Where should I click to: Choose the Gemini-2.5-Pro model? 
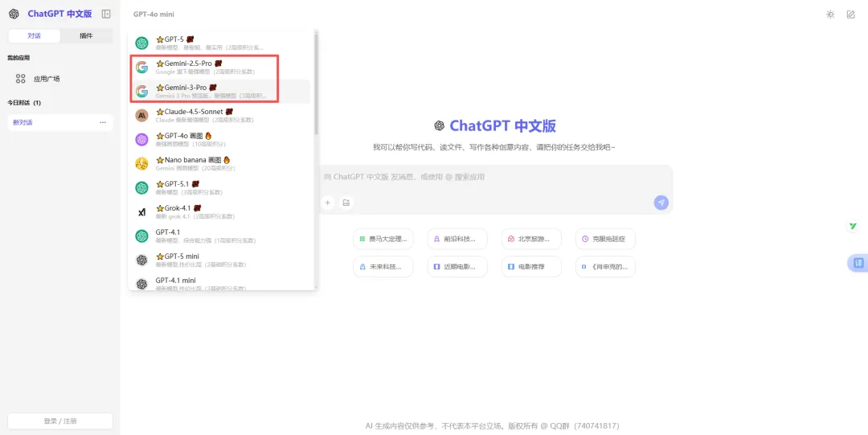tap(222, 67)
